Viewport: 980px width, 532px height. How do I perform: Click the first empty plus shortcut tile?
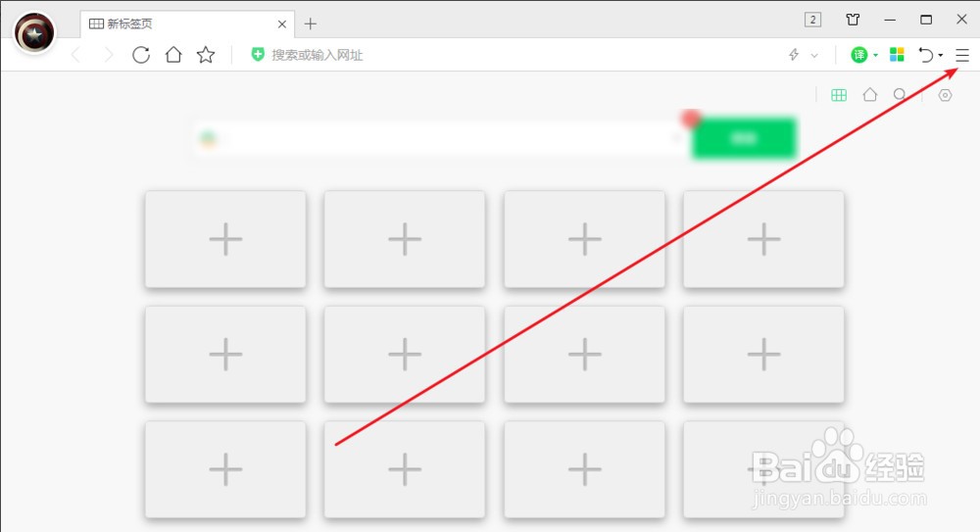(x=225, y=239)
